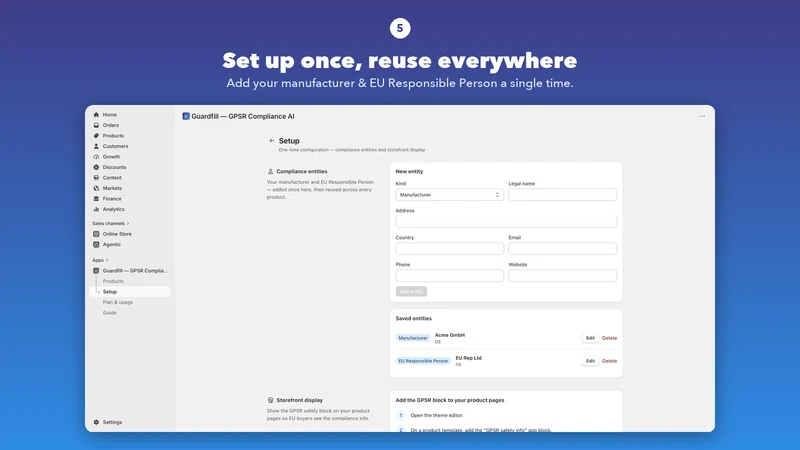This screenshot has height=450, width=800.
Task: Click the Manufacturer badge
Action: (x=413, y=338)
